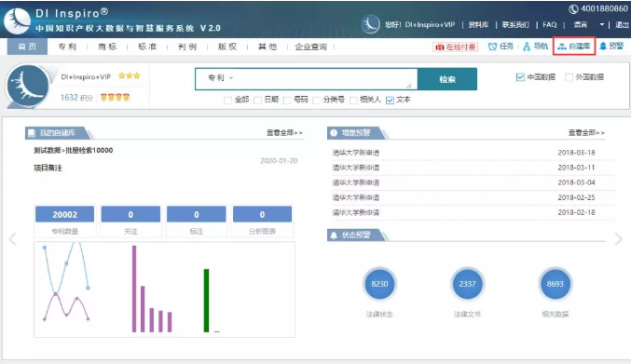Click the 0 分析图表 tile
Image resolution: width=631 pixels, height=364 pixels.
[x=263, y=222]
